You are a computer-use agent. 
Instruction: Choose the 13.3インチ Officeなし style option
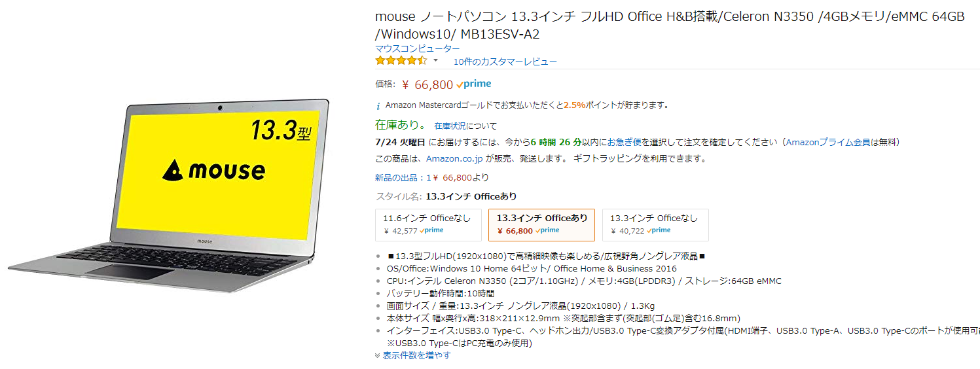pos(655,224)
